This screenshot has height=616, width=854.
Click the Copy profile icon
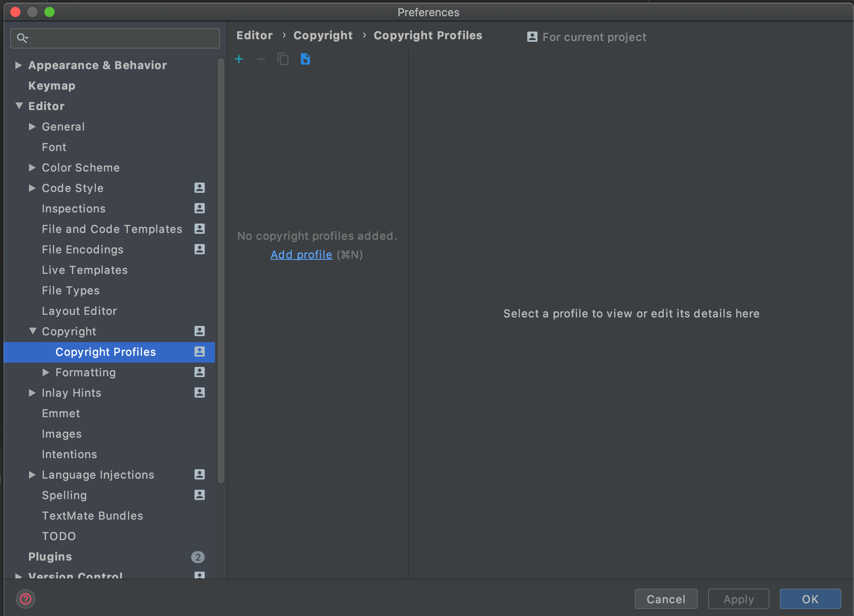pyautogui.click(x=283, y=58)
